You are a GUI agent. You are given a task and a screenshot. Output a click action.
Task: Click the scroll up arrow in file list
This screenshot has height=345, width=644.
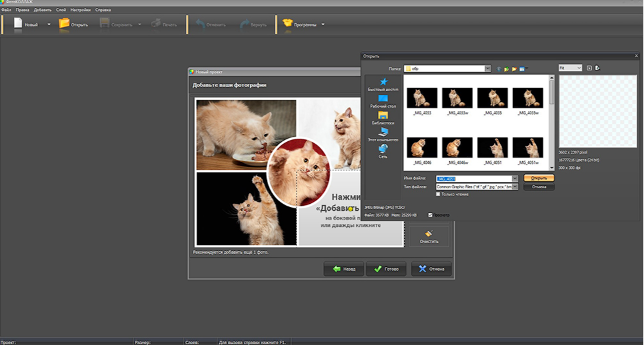point(552,77)
